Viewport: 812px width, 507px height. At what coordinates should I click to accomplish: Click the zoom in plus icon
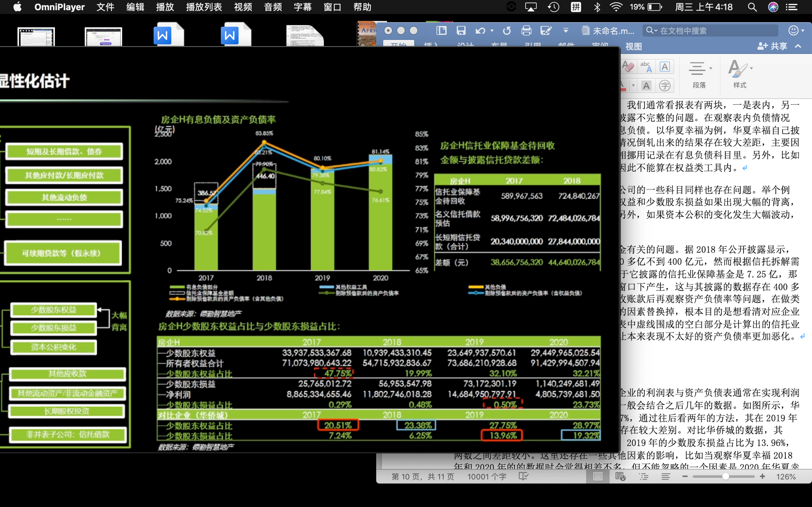tap(762, 476)
